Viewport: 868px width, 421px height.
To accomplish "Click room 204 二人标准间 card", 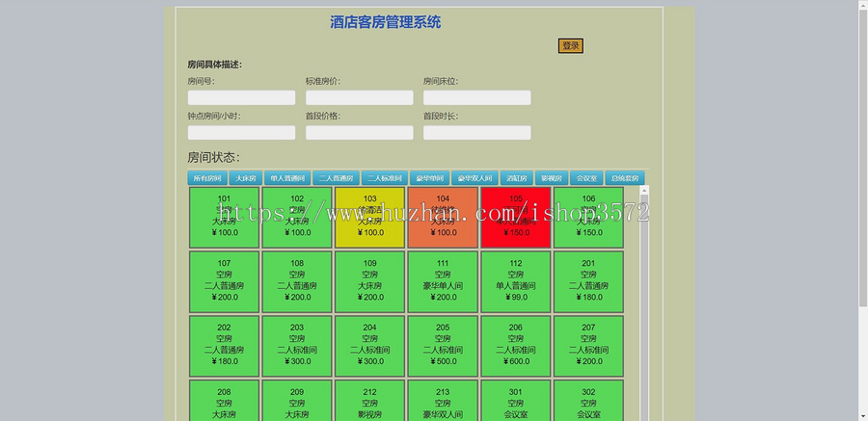I will tap(369, 346).
